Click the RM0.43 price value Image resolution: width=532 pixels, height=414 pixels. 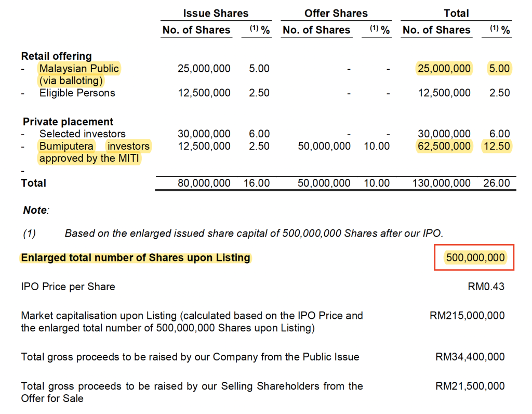click(x=486, y=287)
